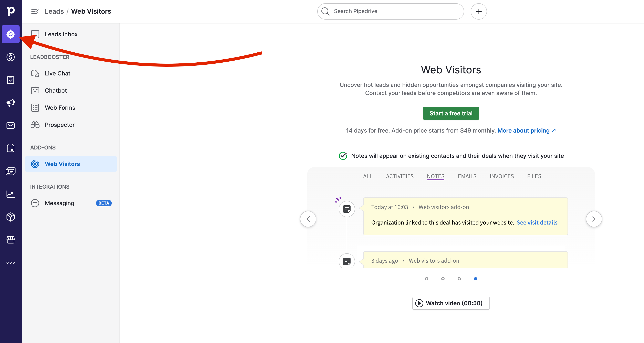
Task: Select second carousel dot indicator
Action: pyautogui.click(x=443, y=279)
